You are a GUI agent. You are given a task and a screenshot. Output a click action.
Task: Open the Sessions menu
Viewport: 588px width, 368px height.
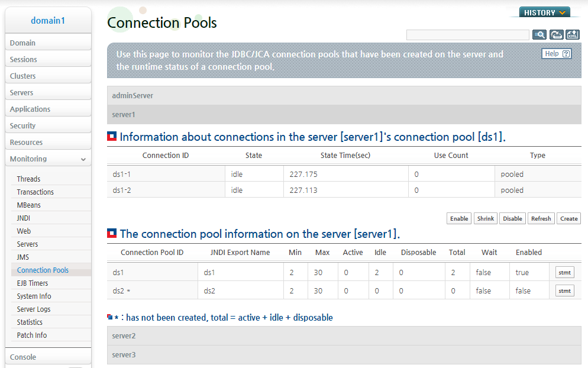pyautogui.click(x=49, y=59)
